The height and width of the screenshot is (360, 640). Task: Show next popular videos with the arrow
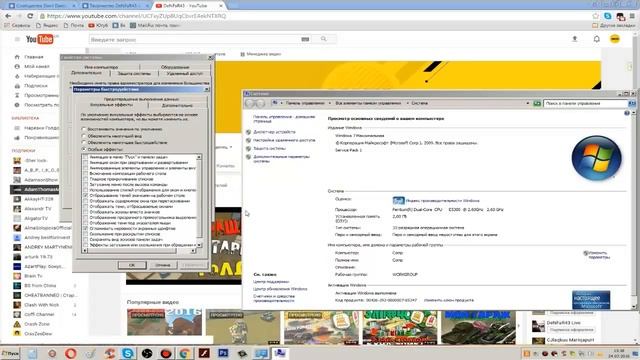pyautogui.click(x=519, y=326)
